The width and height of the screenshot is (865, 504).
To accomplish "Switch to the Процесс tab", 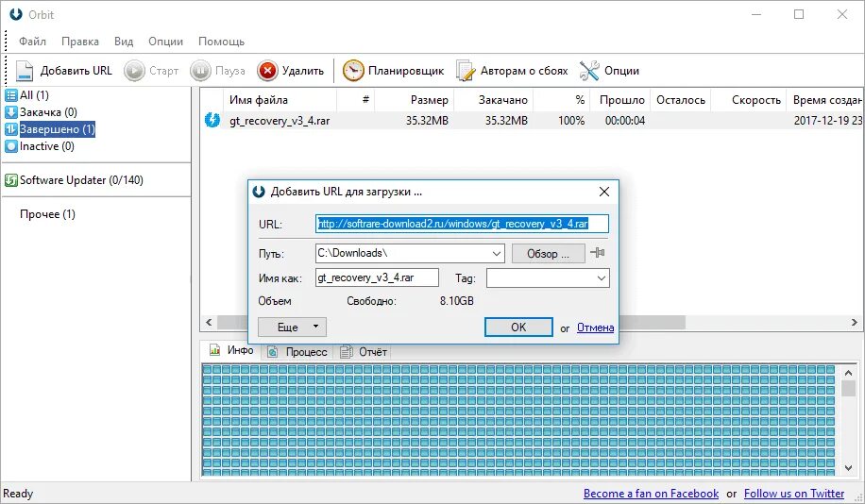I will coord(297,352).
